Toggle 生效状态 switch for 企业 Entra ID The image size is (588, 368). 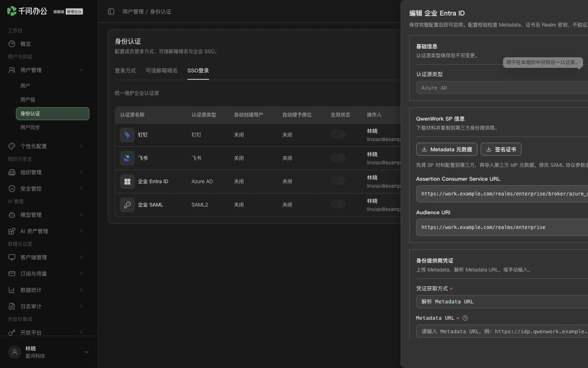click(338, 181)
